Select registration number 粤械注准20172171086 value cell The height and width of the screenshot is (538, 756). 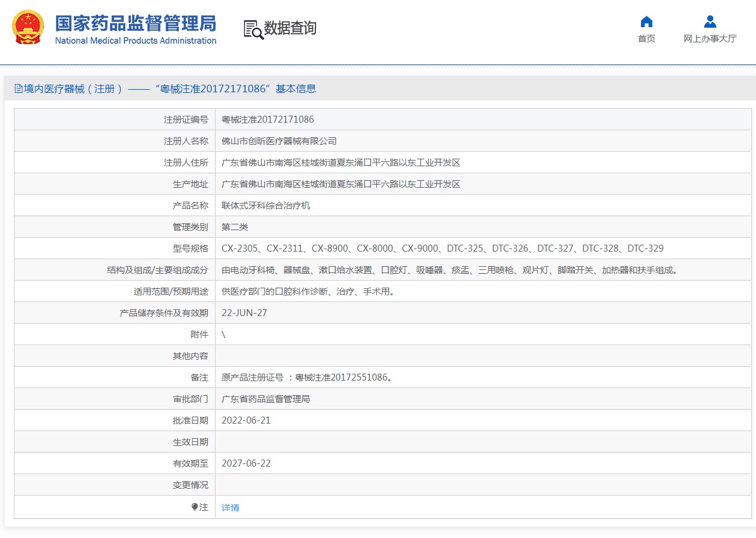pos(267,119)
